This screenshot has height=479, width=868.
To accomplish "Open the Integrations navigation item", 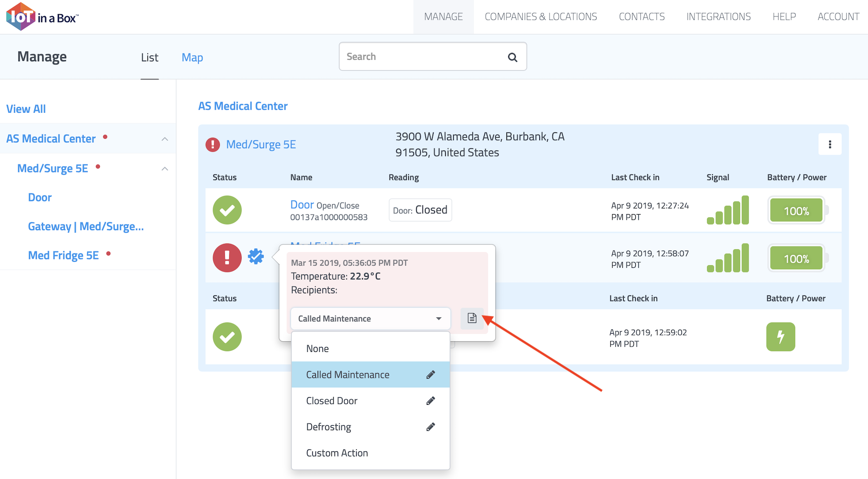I will (718, 17).
